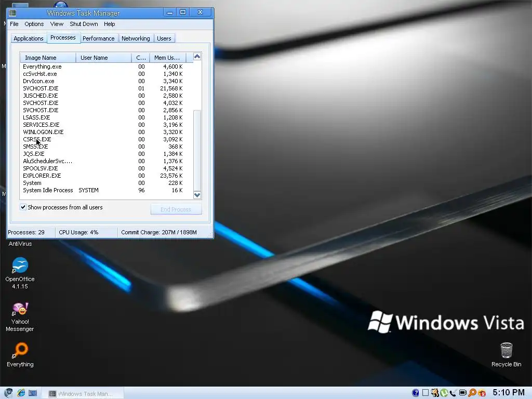Click the process list scroll up arrow
532x399 pixels.
(x=197, y=56)
